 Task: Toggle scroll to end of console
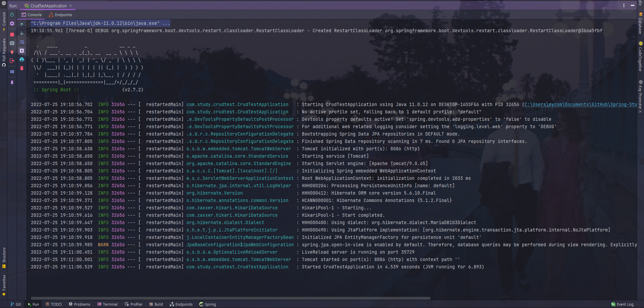pos(22,51)
